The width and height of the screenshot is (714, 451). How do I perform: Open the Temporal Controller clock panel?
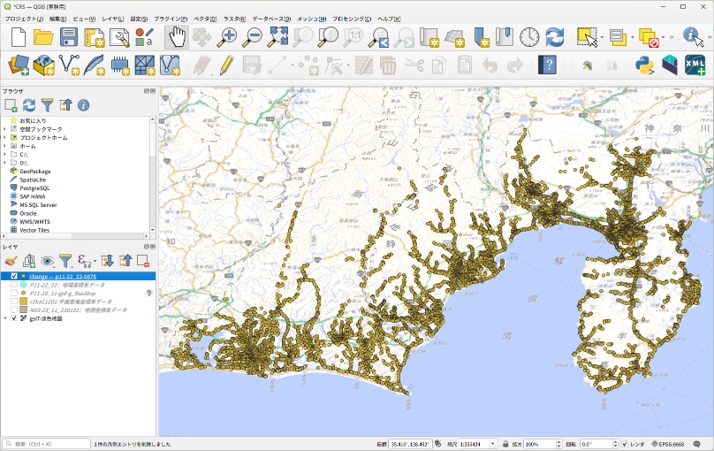[x=529, y=38]
